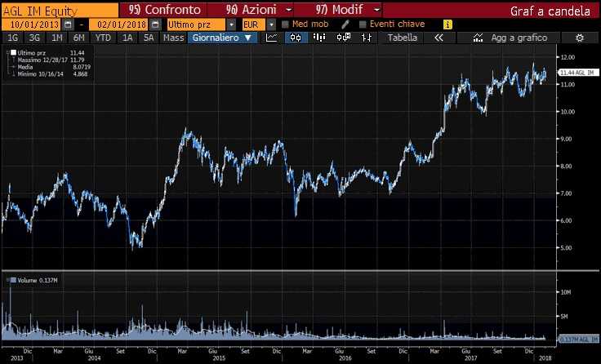Screen dimensions: 601x364
Task: Collapse panel with double-arrow icon
Action: point(439,38)
